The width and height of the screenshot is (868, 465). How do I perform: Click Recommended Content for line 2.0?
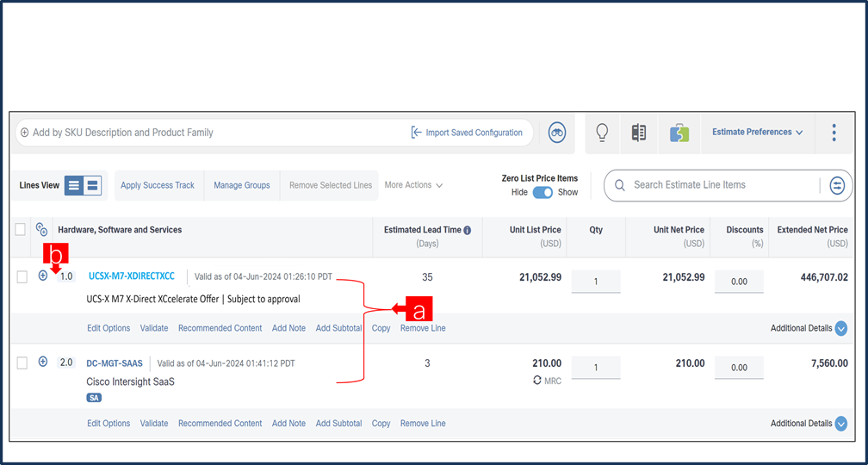coord(220,424)
